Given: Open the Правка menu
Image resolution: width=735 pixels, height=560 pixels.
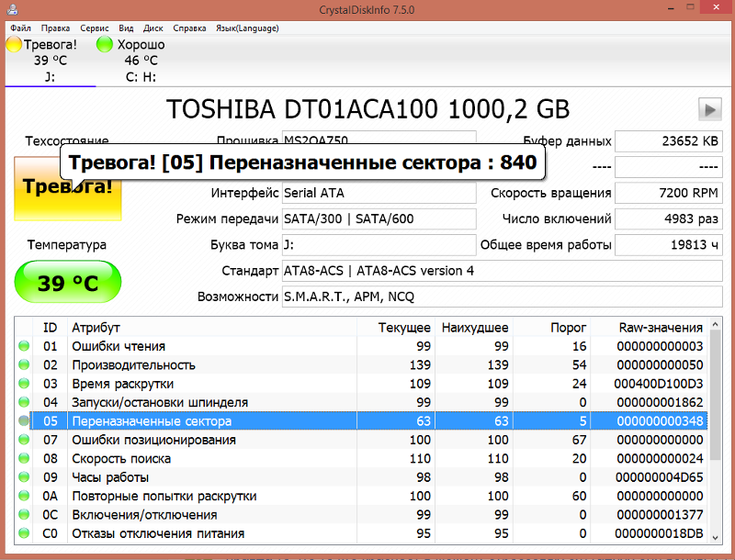Looking at the screenshot, I should 55,28.
